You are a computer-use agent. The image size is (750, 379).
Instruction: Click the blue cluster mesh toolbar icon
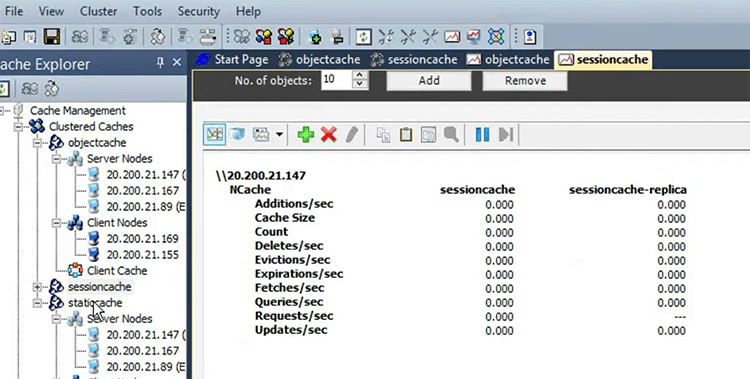(496, 37)
